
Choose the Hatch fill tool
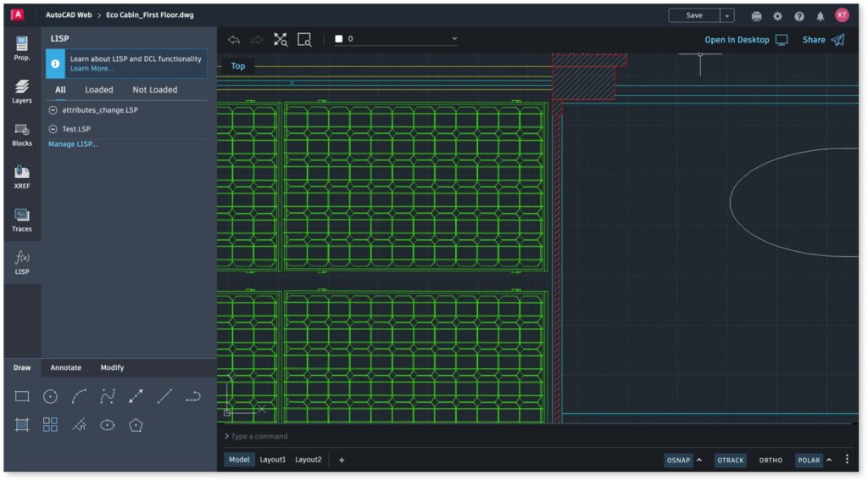coord(22,425)
